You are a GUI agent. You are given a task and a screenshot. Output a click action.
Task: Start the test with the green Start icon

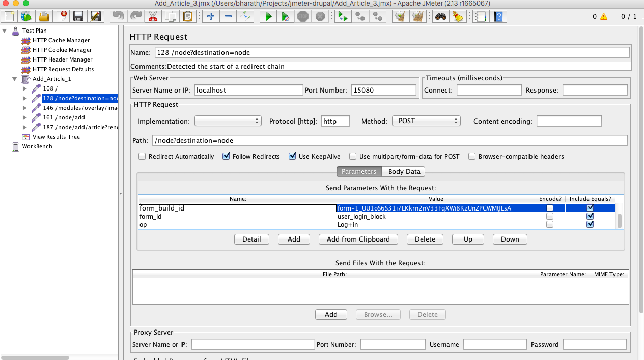[268, 16]
